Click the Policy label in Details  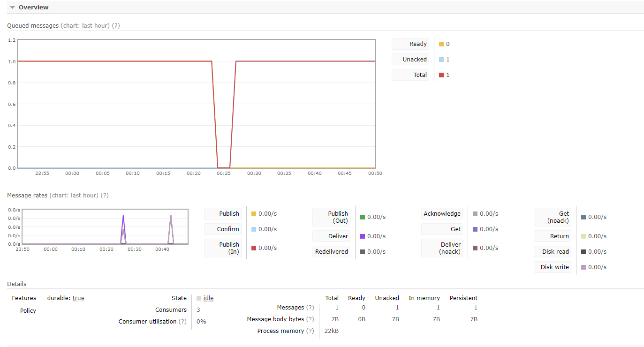[x=28, y=311]
